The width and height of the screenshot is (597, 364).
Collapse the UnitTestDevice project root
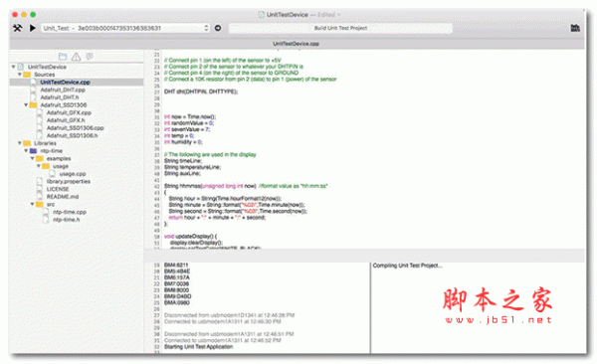click(13, 67)
